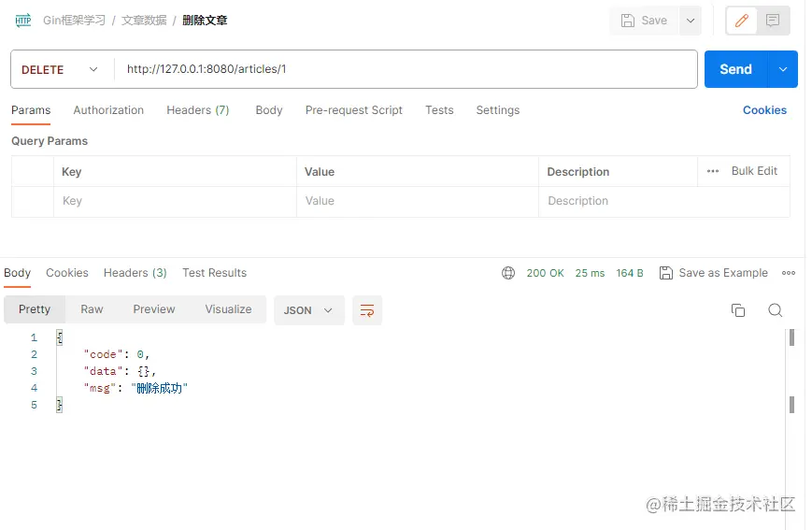Send the DELETE request
The image size is (812, 530).
[736, 69]
